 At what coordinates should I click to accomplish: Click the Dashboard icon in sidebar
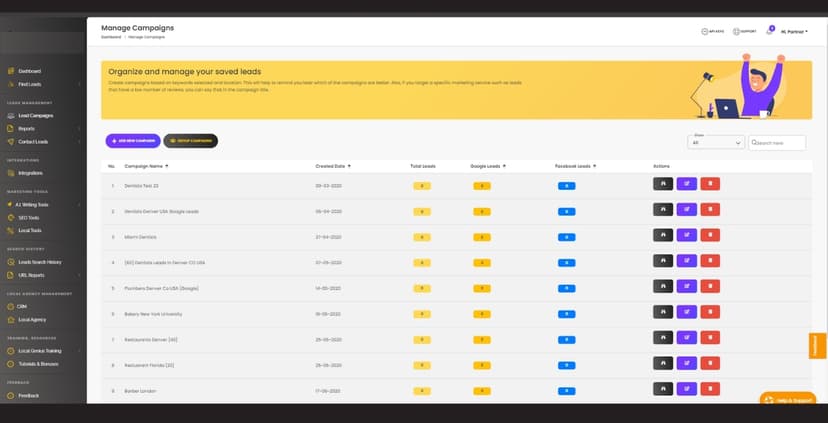11,71
